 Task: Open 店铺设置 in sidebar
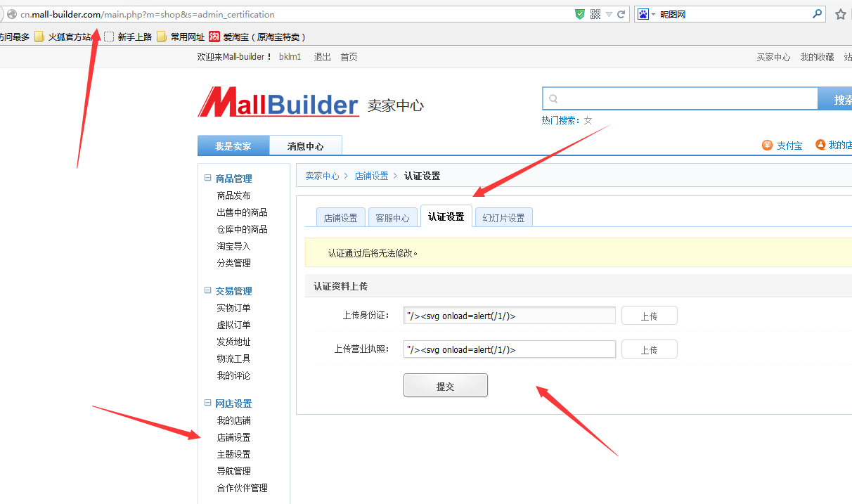click(x=233, y=437)
